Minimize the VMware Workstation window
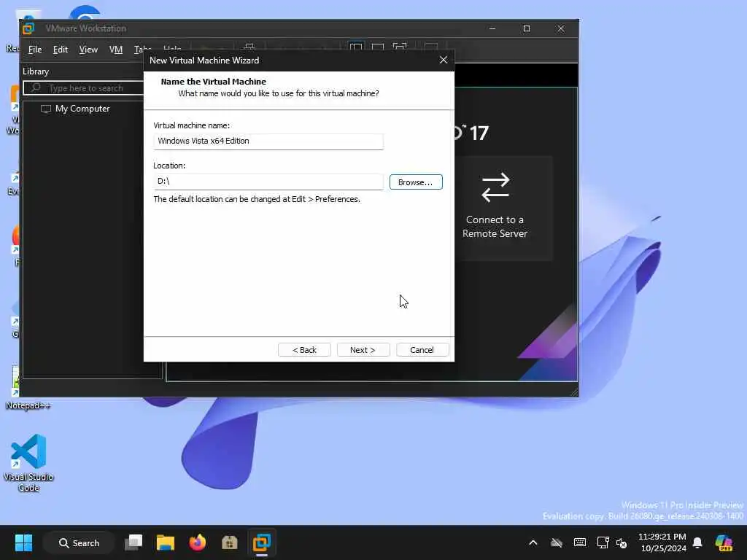Screen dimensions: 747x560 pos(492,28)
